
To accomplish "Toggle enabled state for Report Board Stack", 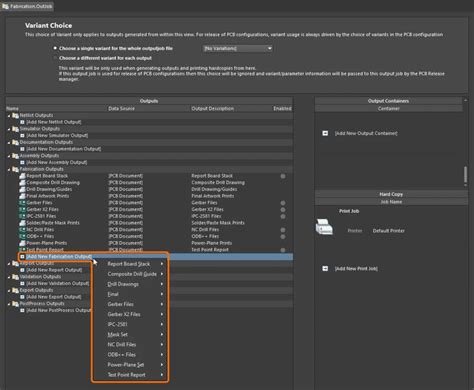I will point(283,176).
